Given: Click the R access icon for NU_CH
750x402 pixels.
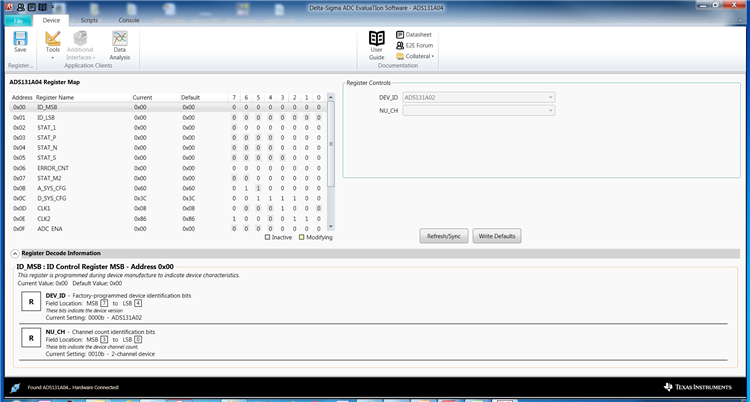Looking at the screenshot, I should [31, 338].
